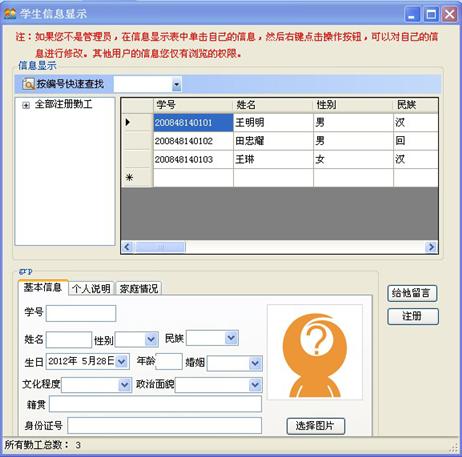Click the grid scrollbar left arrow
The width and height of the screenshot is (462, 457).
pyautogui.click(x=127, y=247)
